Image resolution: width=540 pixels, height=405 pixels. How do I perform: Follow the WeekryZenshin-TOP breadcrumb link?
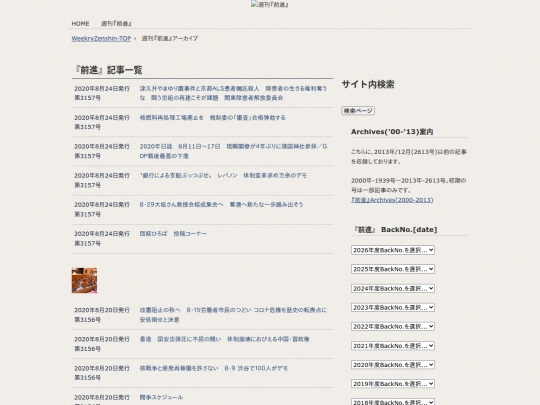101,38
